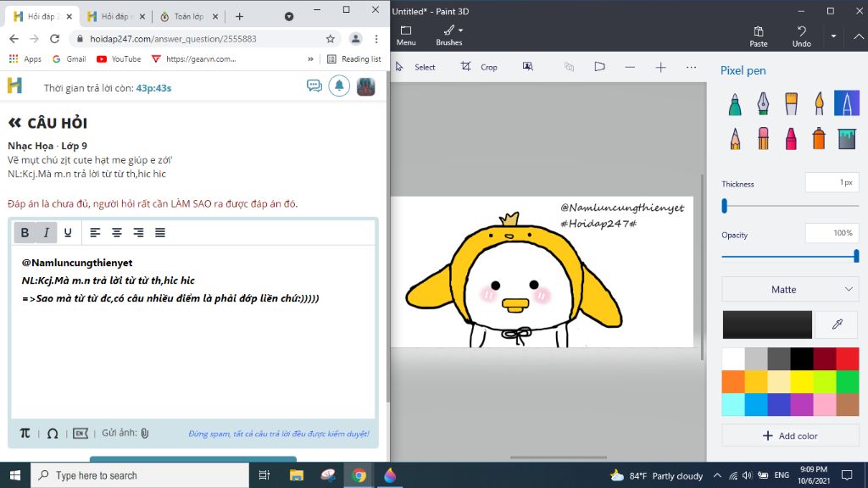Pick the pink color swatch
Viewport: 868px width, 488px height.
coord(825,404)
